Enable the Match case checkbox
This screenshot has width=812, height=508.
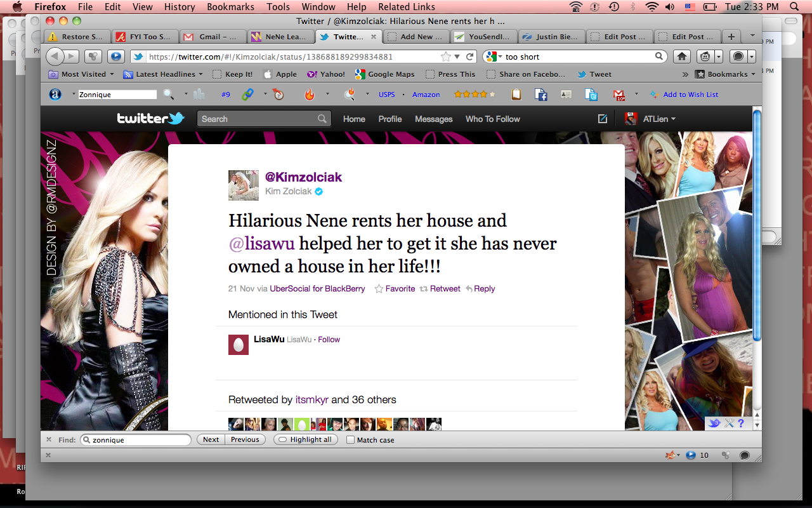point(350,439)
